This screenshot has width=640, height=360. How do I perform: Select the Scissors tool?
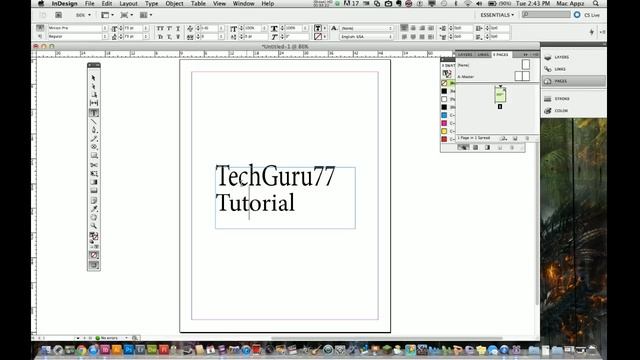point(93,165)
